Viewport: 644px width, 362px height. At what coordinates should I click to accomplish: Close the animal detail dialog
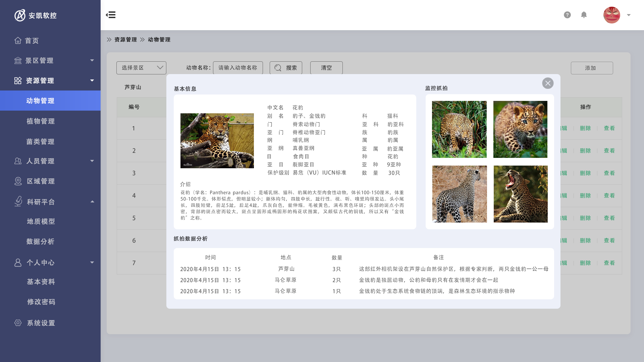coord(548,83)
